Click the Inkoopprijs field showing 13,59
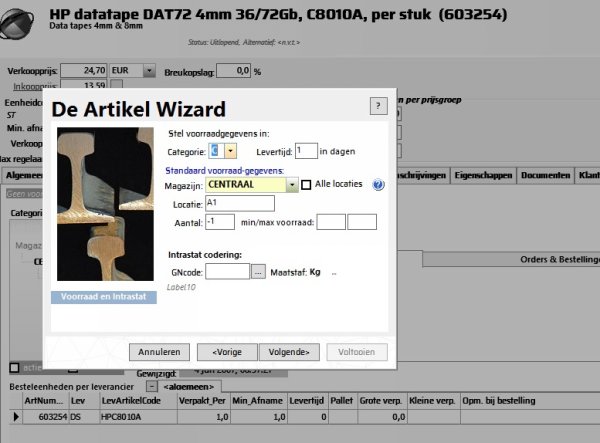 84,85
